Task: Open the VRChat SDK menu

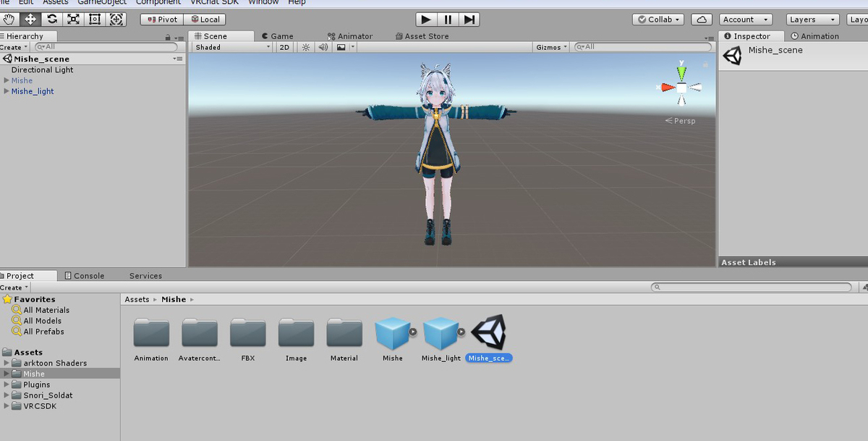Action: pyautogui.click(x=213, y=2)
